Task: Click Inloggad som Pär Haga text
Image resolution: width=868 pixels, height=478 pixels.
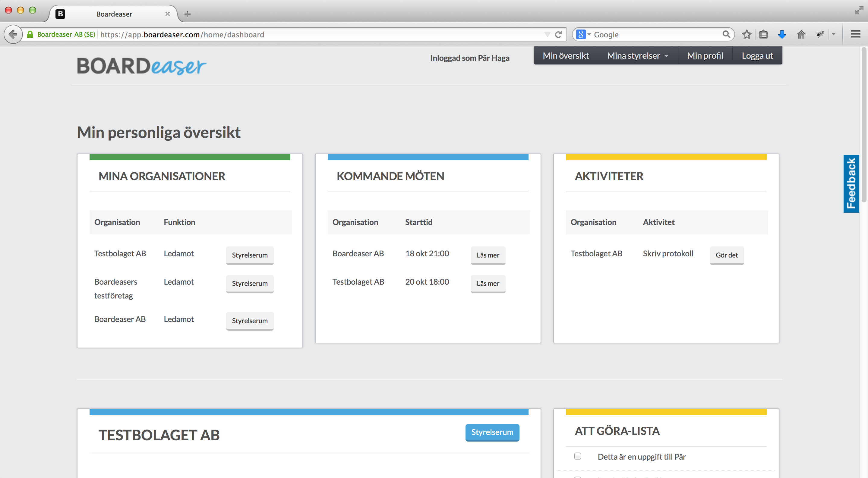Action: [470, 58]
